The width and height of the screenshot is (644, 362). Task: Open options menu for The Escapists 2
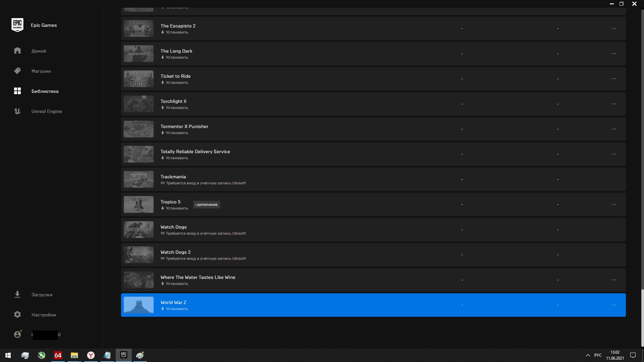[x=614, y=28]
